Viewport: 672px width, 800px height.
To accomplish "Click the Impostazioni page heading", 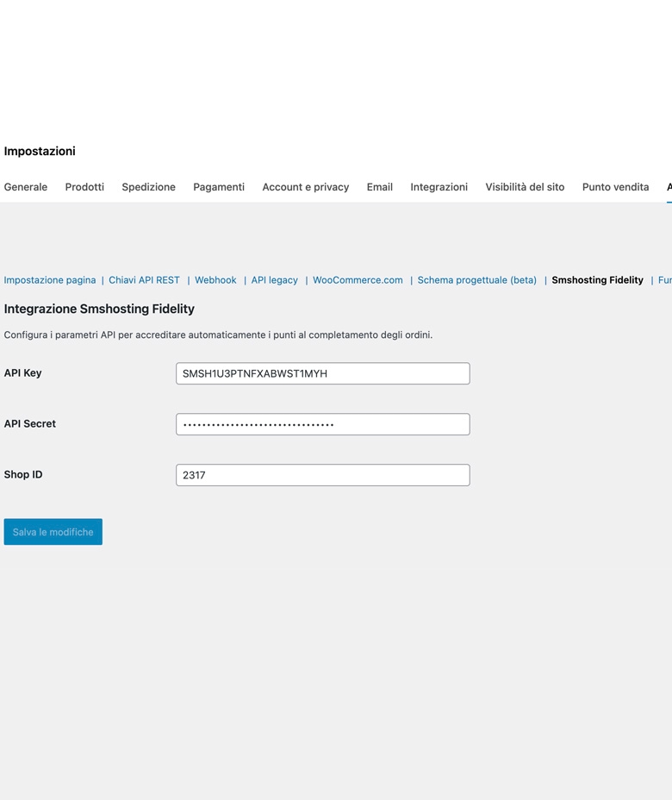I will [40, 151].
